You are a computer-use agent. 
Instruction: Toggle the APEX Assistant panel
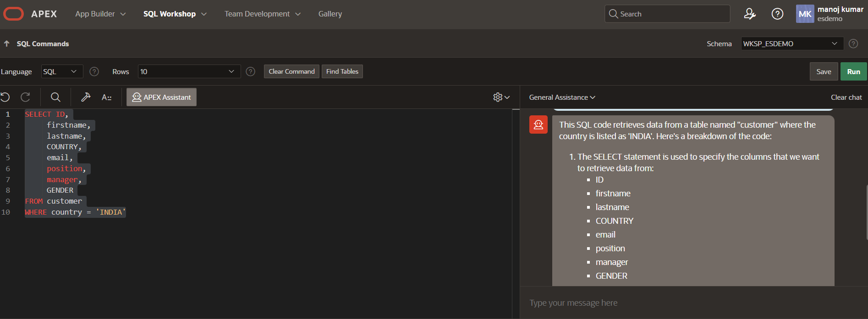[x=161, y=97]
